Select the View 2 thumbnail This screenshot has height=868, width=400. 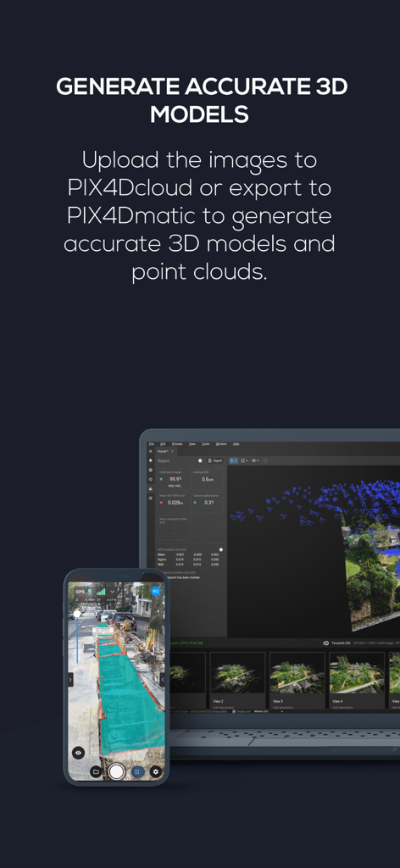237,681
